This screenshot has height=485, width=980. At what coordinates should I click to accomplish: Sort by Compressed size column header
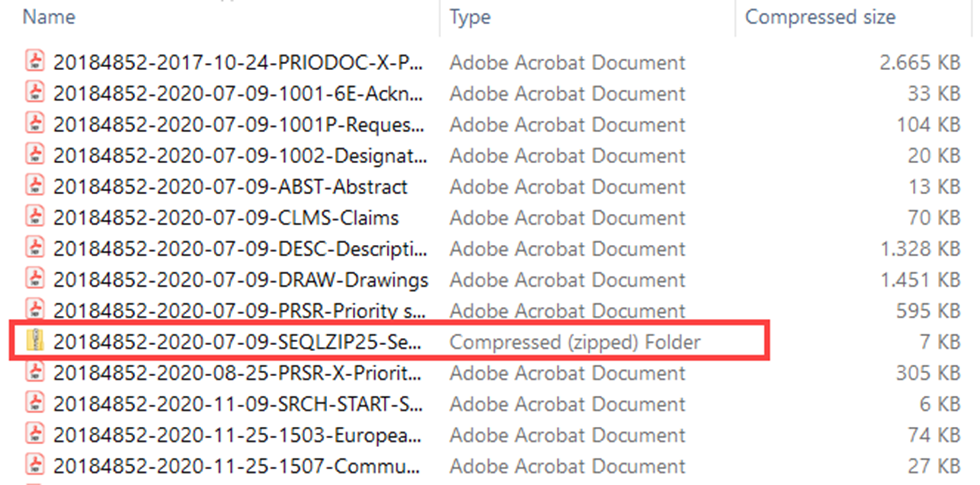click(820, 17)
